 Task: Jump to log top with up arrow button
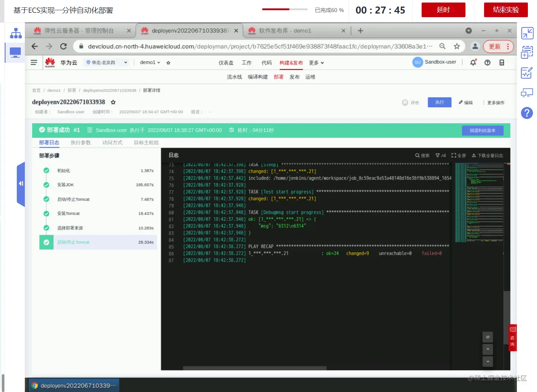[488, 349]
